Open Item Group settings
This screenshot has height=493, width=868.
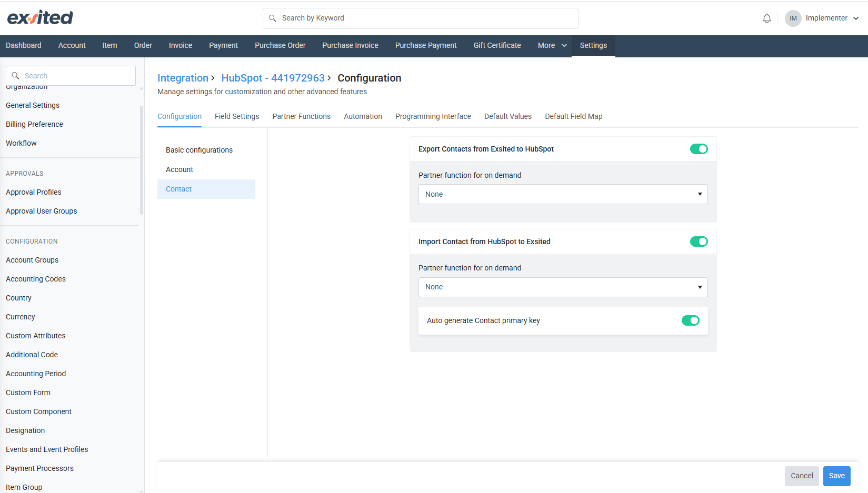pyautogui.click(x=24, y=487)
